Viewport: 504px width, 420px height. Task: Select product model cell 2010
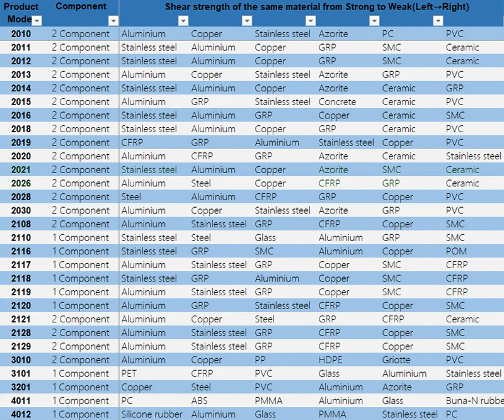point(21,34)
